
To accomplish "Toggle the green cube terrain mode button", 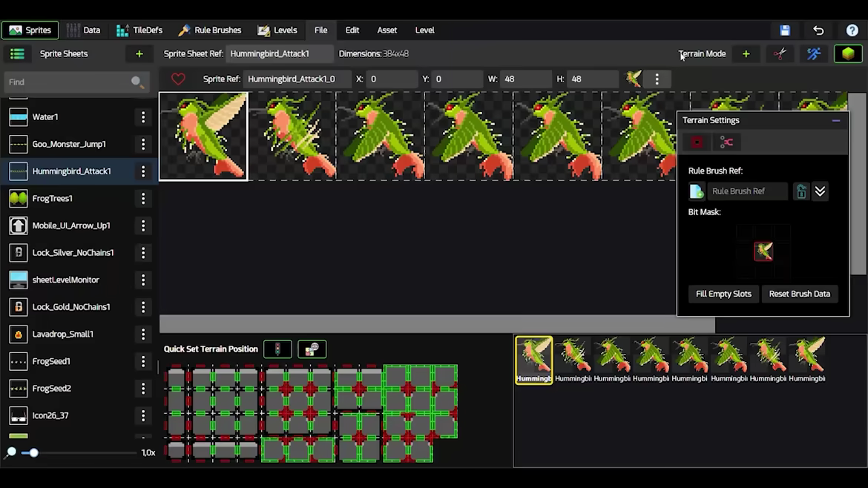I will (848, 53).
